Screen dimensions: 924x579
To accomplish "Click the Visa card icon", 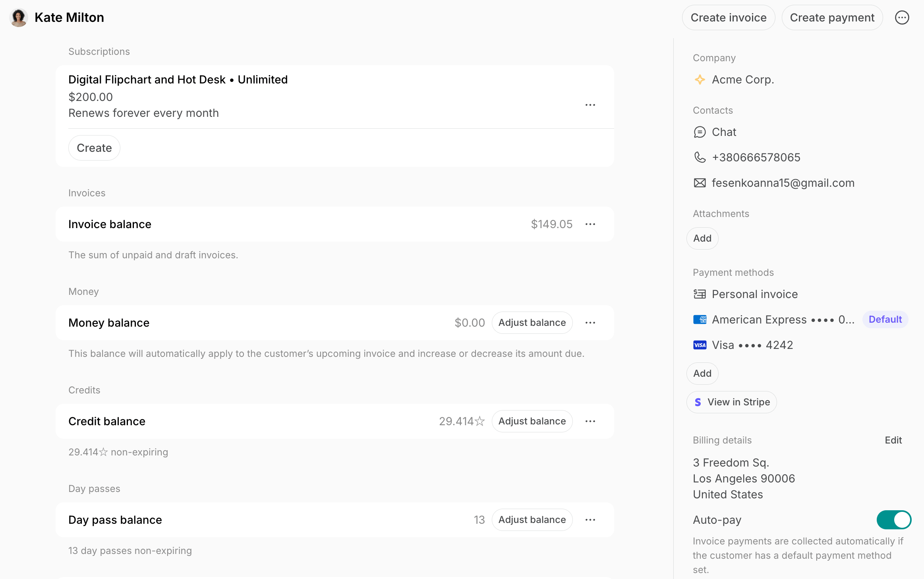I will (x=700, y=345).
